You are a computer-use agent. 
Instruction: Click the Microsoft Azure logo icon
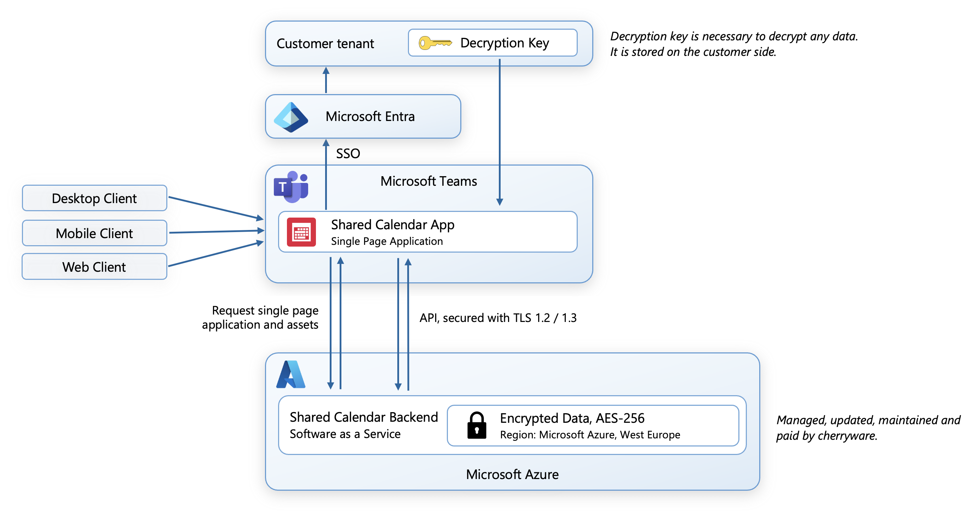291,374
